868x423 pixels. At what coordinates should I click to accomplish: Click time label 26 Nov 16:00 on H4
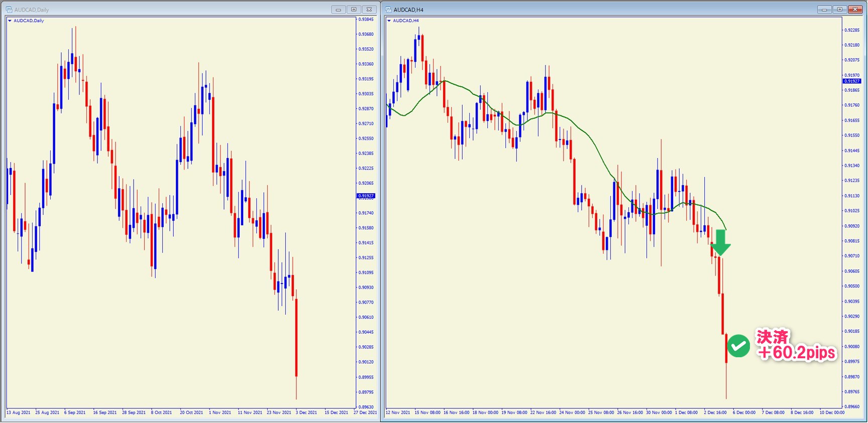coord(630,412)
